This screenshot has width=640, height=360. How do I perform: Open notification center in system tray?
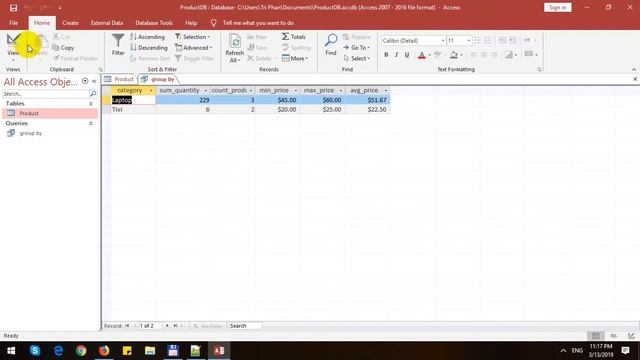pyautogui.click(x=625, y=351)
